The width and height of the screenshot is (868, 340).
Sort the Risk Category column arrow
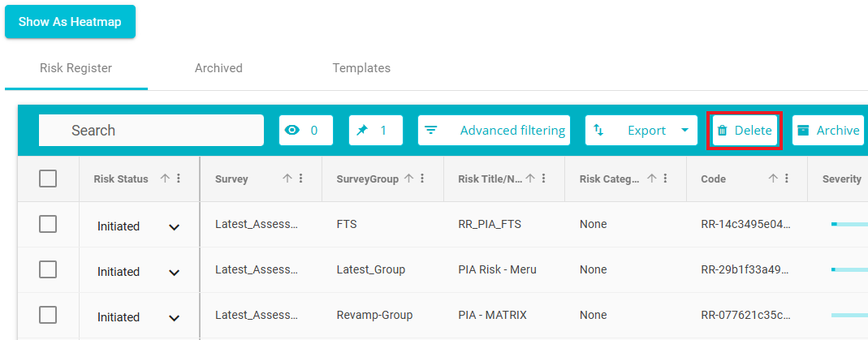651,179
